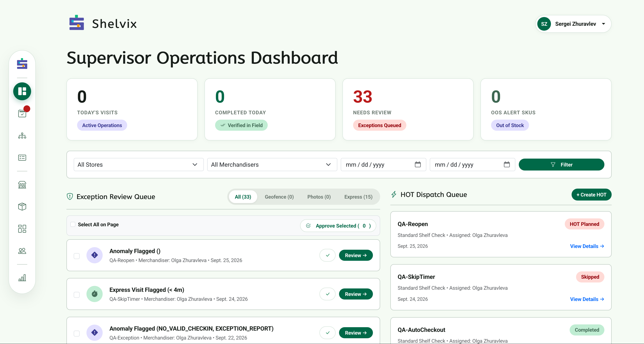Viewport: 644px width, 344px height.
Task: Open the package box sidebar icon
Action: click(x=22, y=207)
